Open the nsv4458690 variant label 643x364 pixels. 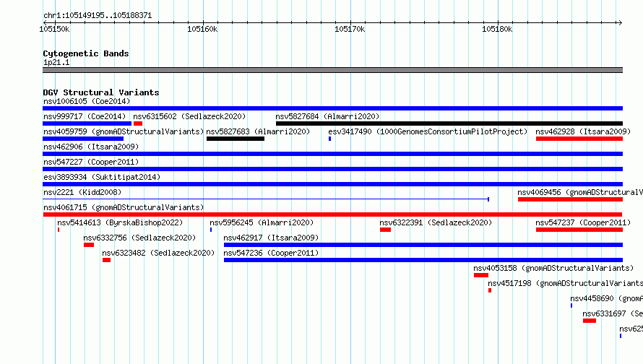point(606,298)
